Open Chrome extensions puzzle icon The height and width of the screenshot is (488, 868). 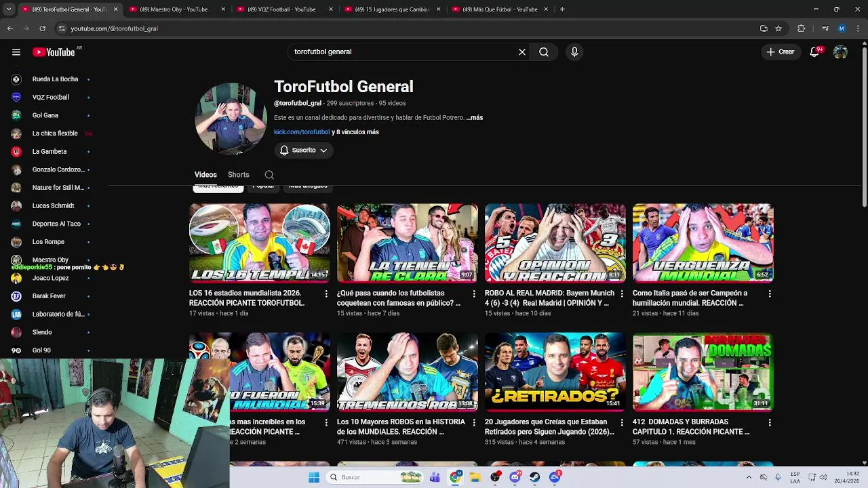tap(802, 28)
